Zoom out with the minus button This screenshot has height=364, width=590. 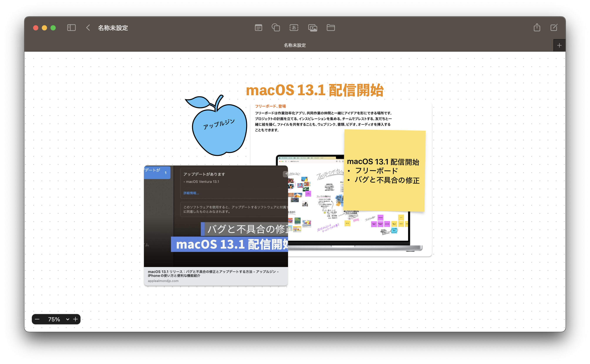pos(37,319)
